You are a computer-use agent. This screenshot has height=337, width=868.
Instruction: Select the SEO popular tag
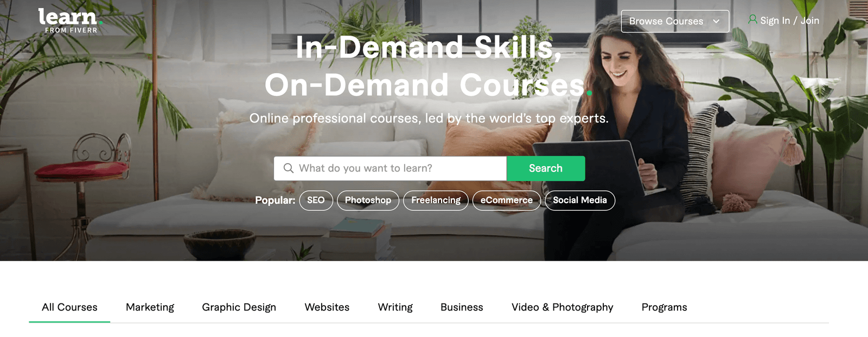(316, 200)
